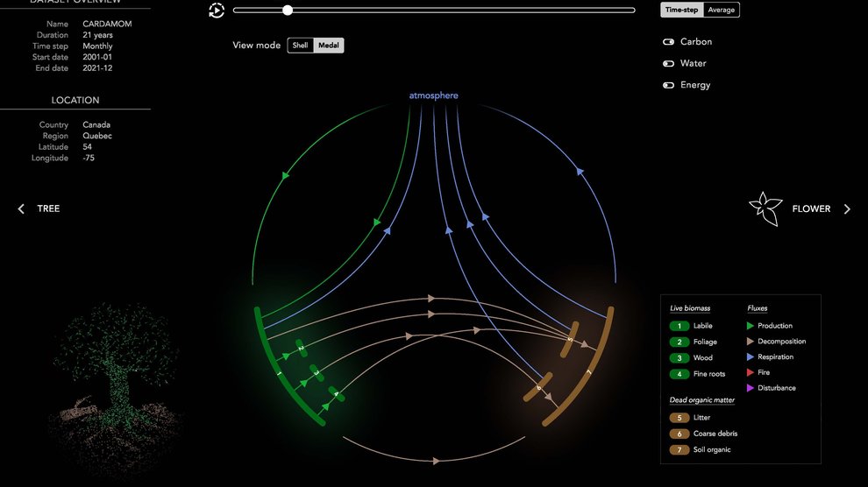Select the Average button
Screen dimensions: 868x487
(x=722, y=10)
